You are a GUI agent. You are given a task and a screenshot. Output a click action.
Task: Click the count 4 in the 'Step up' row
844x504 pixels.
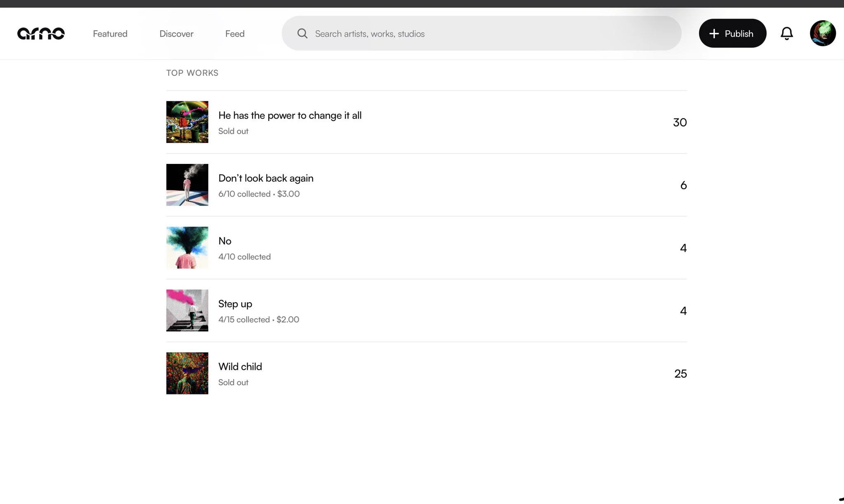click(683, 311)
